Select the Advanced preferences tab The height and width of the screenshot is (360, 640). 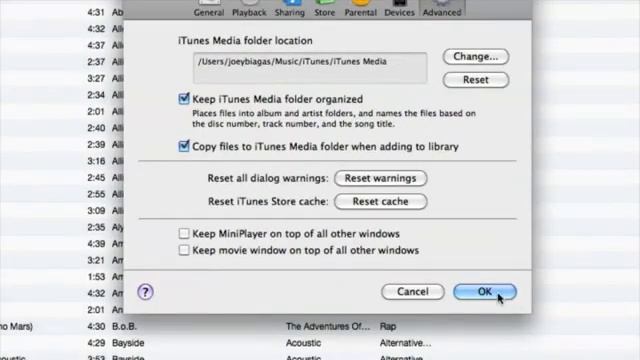point(442,9)
